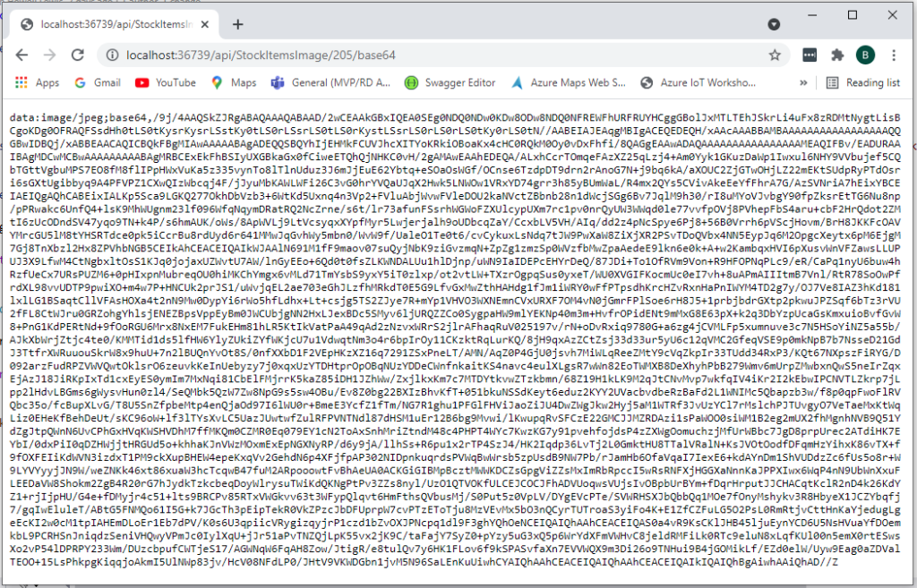The image size is (917, 588).
Task: Open the Gmail bookmark
Action: pyautogui.click(x=97, y=82)
